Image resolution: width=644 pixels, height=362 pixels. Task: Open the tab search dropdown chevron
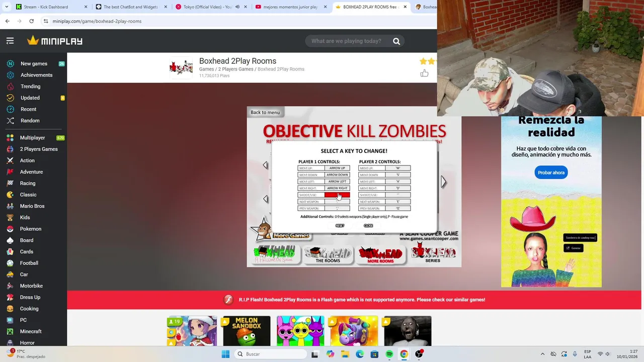(7, 7)
